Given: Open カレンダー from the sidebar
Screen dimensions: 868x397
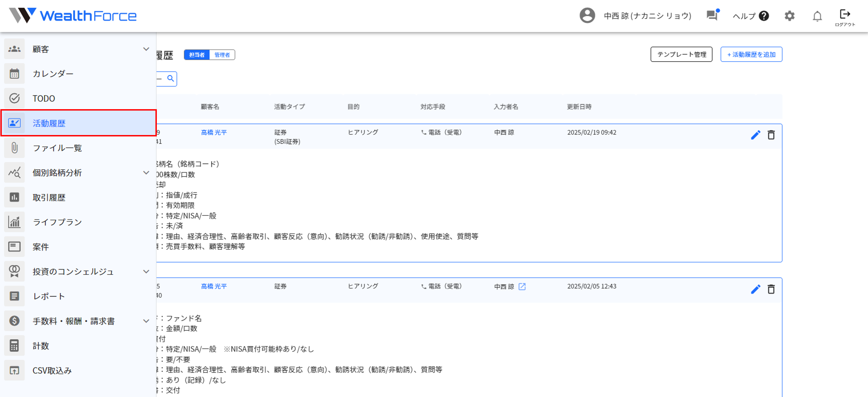Looking at the screenshot, I should pos(53,74).
